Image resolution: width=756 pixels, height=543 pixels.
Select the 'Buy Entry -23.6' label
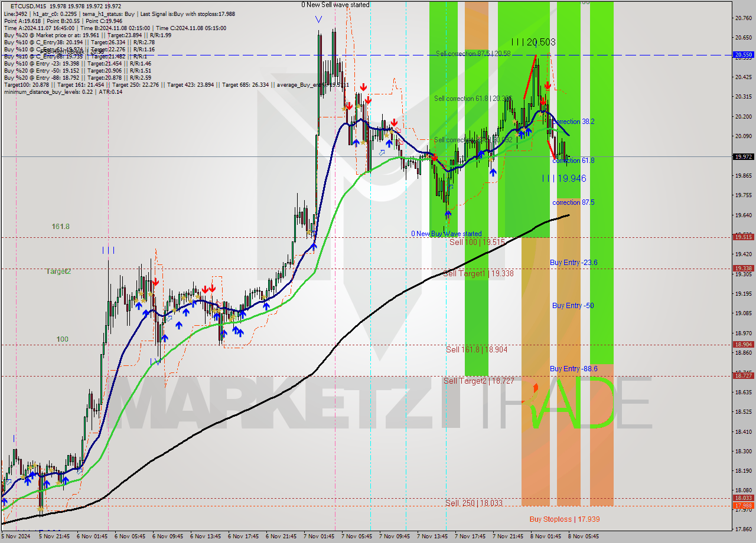pos(573,262)
